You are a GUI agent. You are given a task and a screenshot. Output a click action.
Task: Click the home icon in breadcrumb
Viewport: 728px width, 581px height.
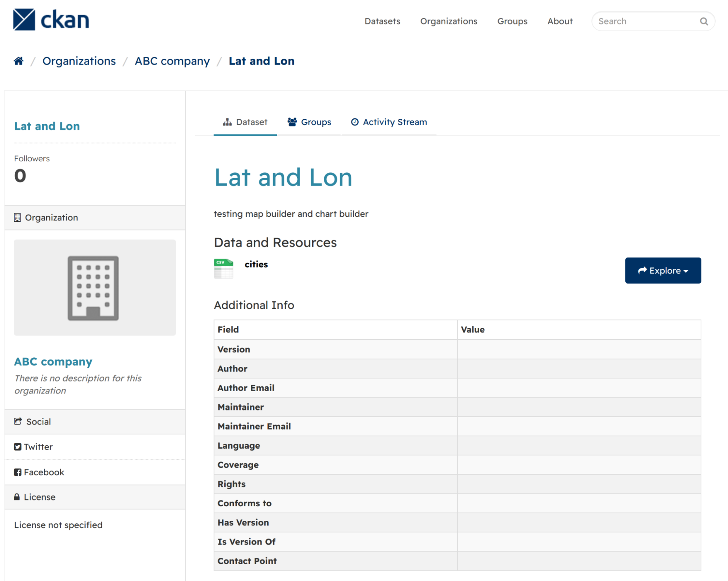[x=19, y=61]
